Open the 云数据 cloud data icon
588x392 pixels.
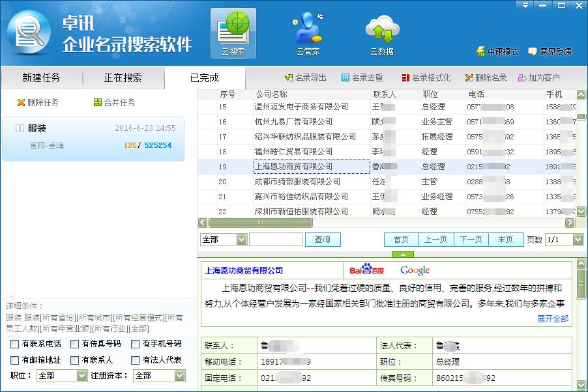[x=382, y=33]
